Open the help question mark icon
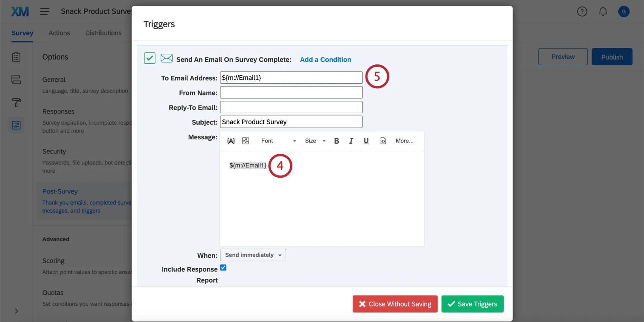Image resolution: width=644 pixels, height=322 pixels. pyautogui.click(x=582, y=12)
